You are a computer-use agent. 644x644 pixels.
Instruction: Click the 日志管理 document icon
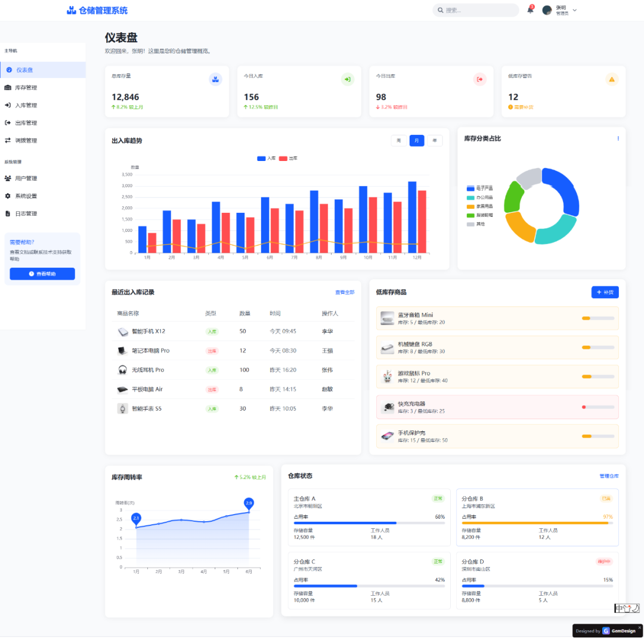click(x=8, y=213)
